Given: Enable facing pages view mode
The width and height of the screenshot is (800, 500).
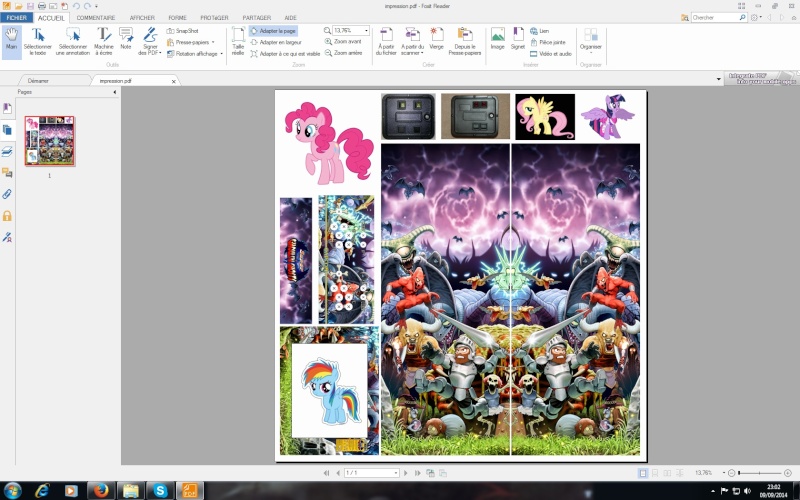Looking at the screenshot, I should click(x=667, y=473).
